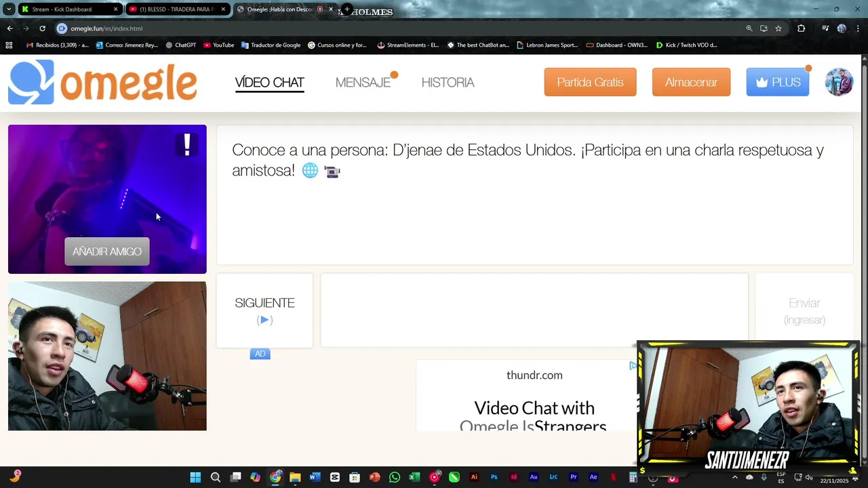Click the AD badge label

260,354
